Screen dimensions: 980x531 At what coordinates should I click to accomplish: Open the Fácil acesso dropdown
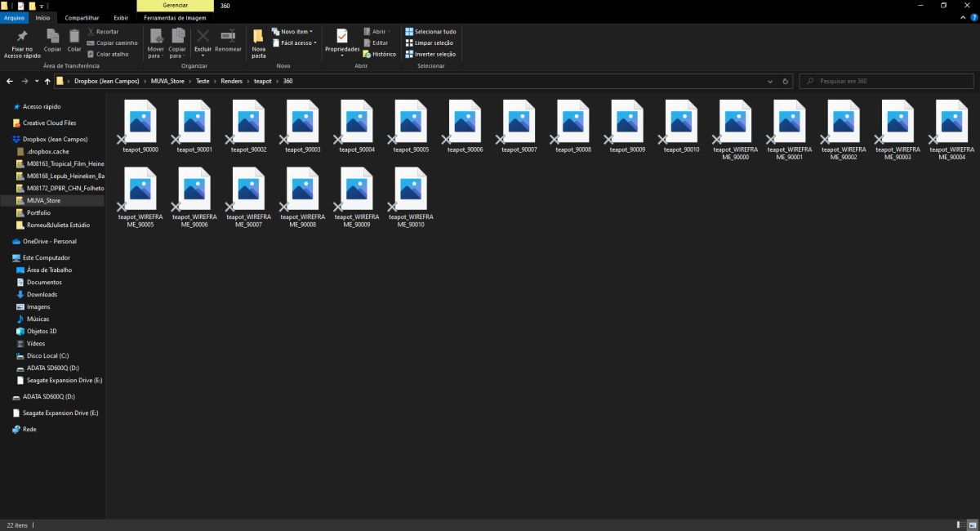293,42
